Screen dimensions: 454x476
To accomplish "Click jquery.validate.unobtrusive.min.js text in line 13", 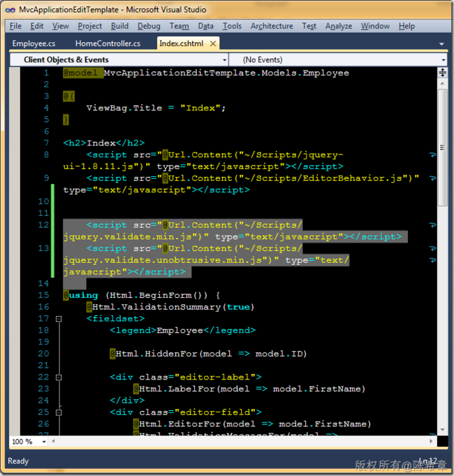I will (163, 260).
